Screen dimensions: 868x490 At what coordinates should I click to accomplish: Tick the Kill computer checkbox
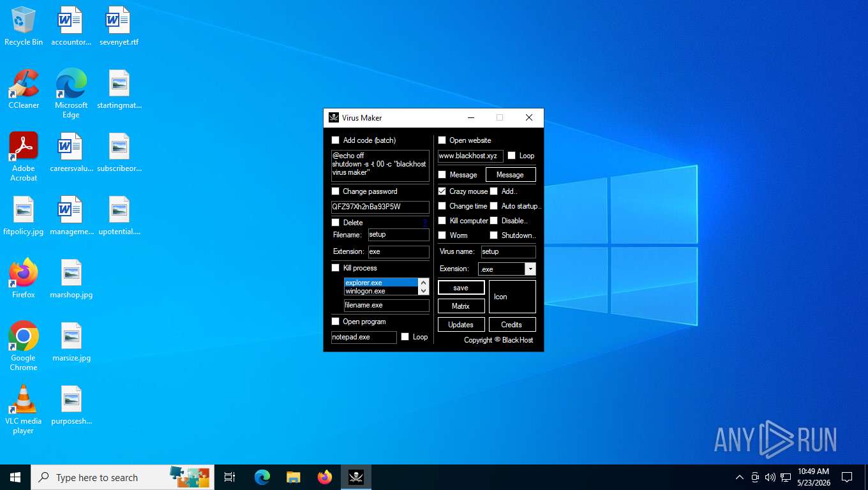tap(442, 221)
